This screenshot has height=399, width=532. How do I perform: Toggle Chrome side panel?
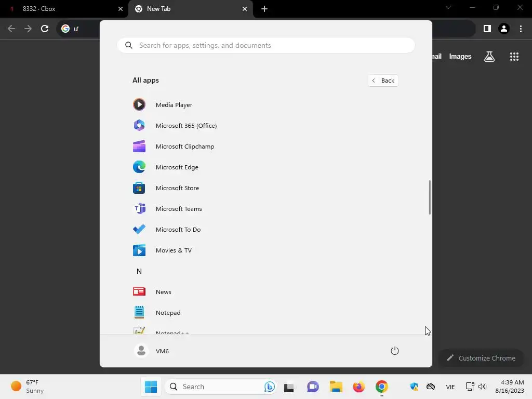[x=487, y=29]
